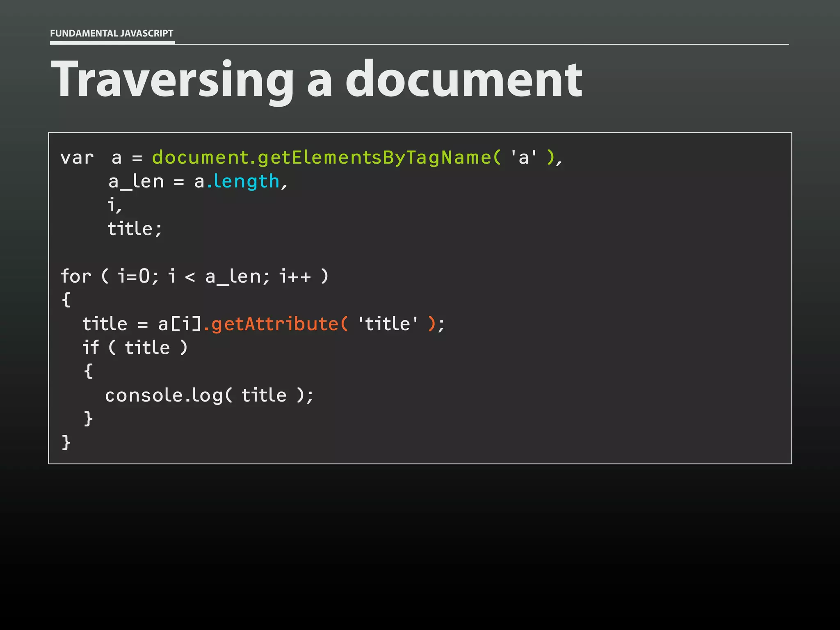Click the console.log( title ) line
The width and height of the screenshot is (840, 630).
(209, 395)
